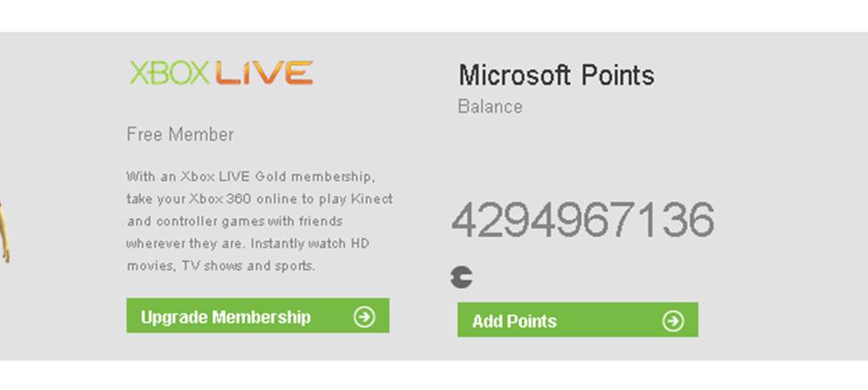Screen dimensions: 868x390
Task: Click the orange LIVE word in logo
Action: pyautogui.click(x=264, y=73)
